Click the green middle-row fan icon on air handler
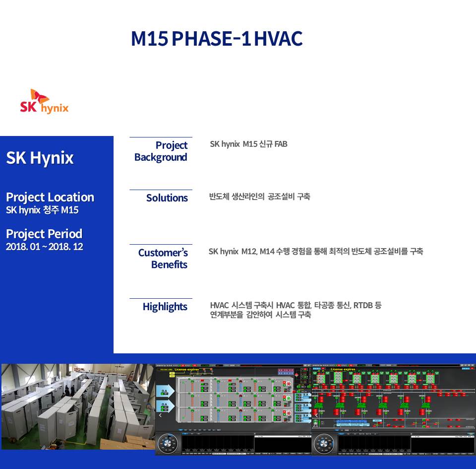Image resolution: width=476 pixels, height=469 pixels. click(x=288, y=398)
